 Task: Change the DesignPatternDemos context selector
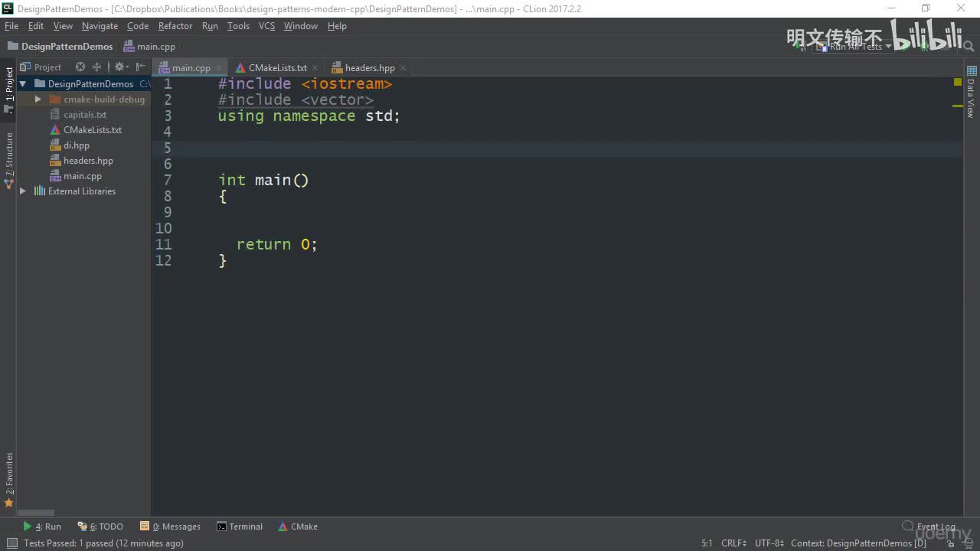[x=858, y=543]
